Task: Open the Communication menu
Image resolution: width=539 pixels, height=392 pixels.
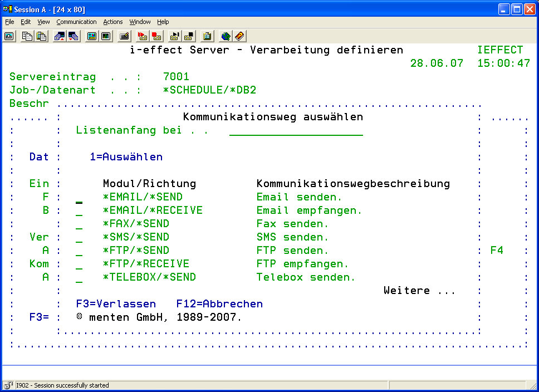Action: [76, 22]
